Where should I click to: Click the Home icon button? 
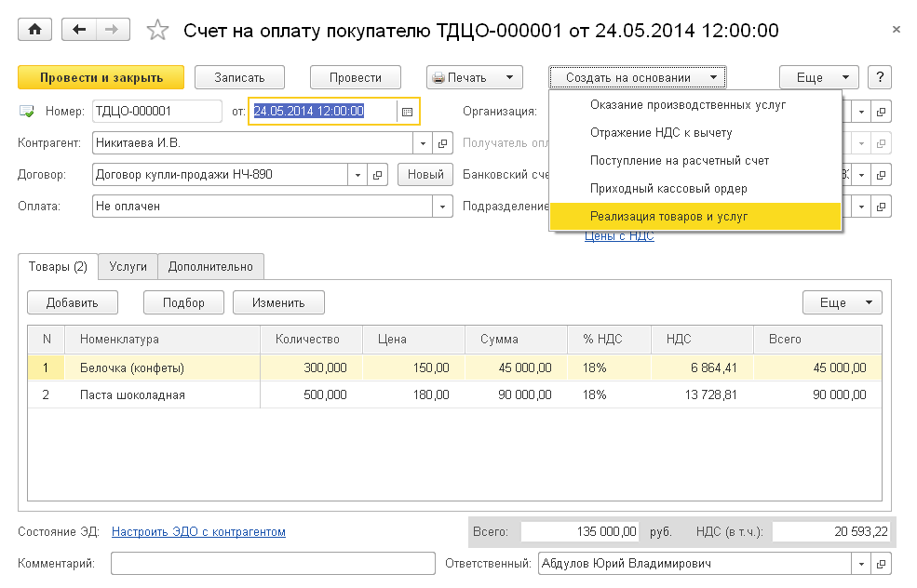(x=35, y=30)
